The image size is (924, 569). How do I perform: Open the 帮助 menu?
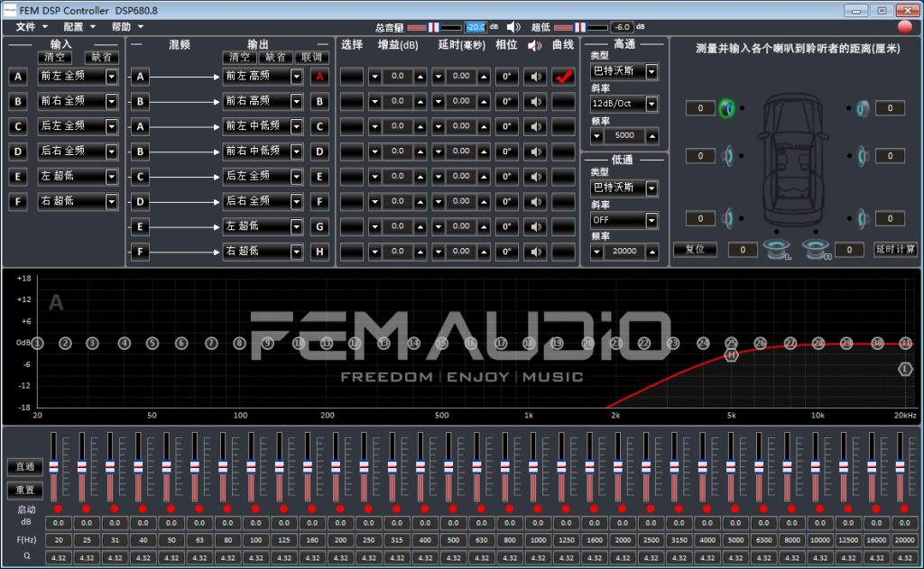click(x=126, y=27)
